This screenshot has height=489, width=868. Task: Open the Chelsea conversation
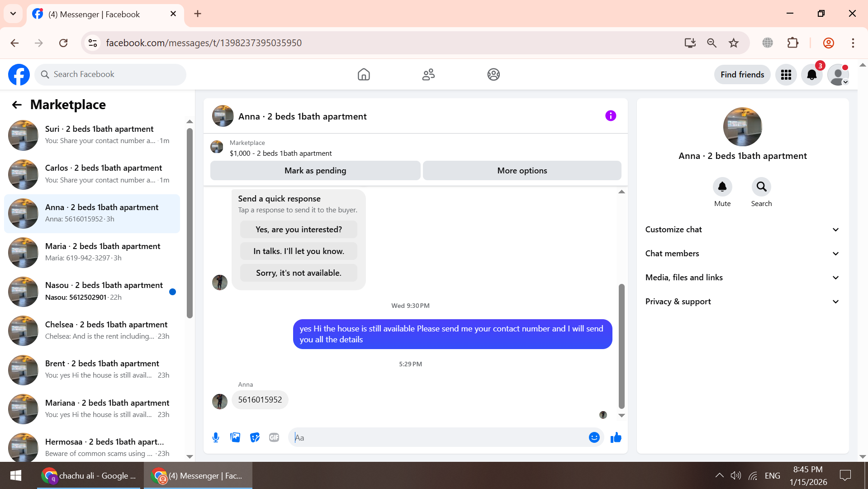click(x=92, y=331)
